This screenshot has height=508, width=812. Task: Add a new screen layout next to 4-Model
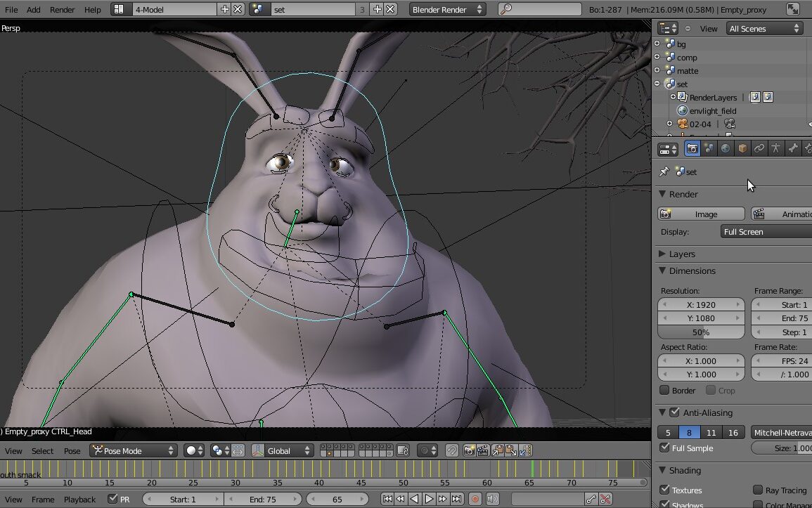(x=225, y=9)
